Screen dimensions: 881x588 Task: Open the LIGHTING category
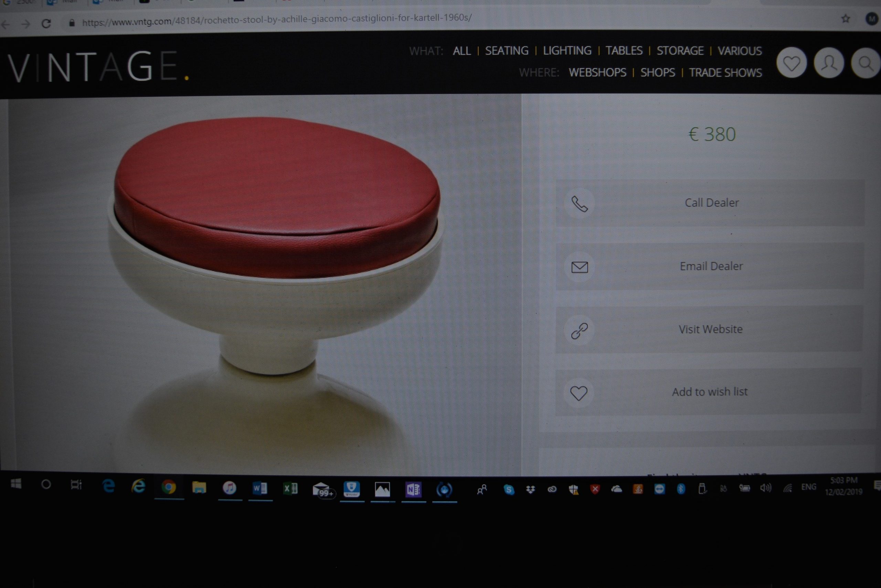click(x=567, y=51)
